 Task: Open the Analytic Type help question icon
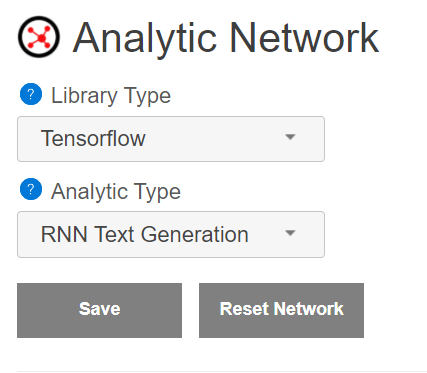pyautogui.click(x=31, y=189)
